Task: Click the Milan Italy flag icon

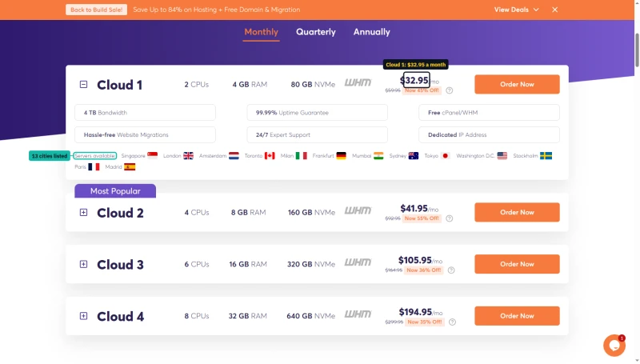Action: (302, 155)
